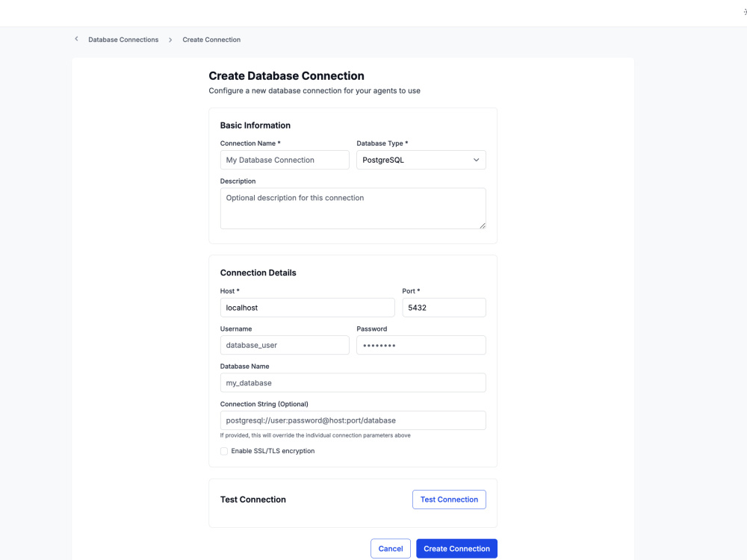747x560 pixels.
Task: Click the Basic Information section title
Action: coord(255,125)
